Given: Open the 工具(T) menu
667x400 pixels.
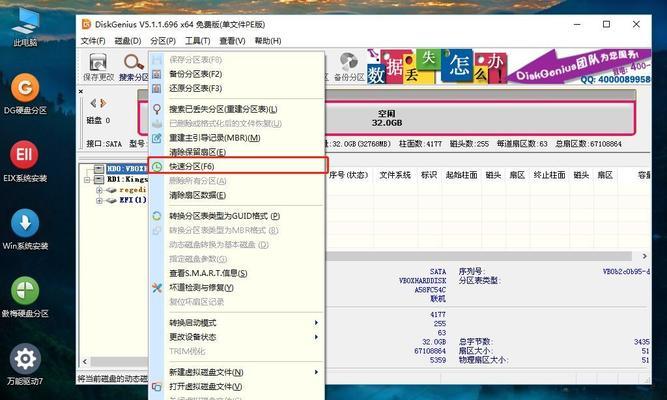Looking at the screenshot, I should pyautogui.click(x=197, y=41).
